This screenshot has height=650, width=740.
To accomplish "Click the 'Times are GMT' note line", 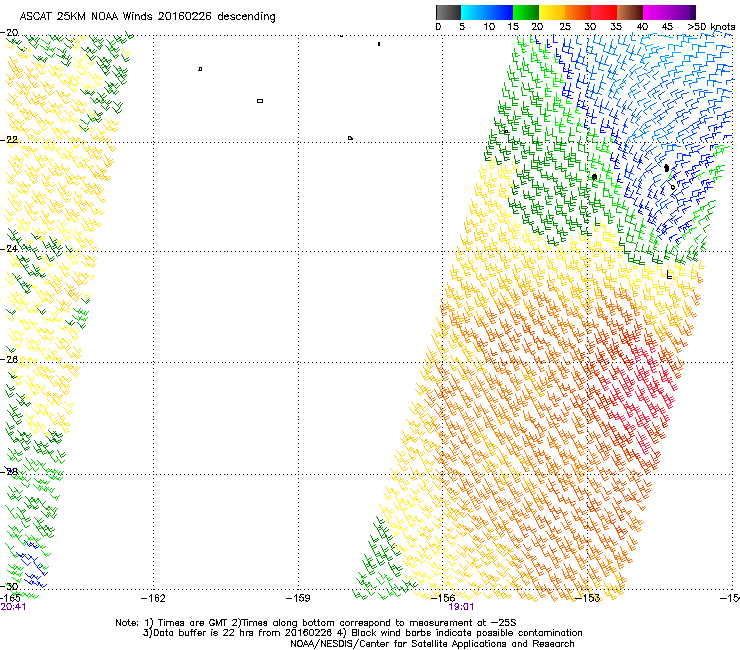I will tap(316, 623).
